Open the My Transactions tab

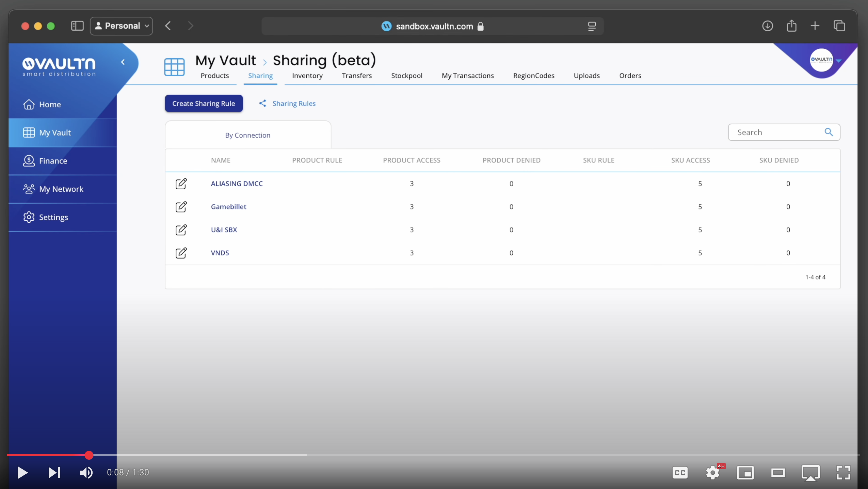(x=468, y=76)
